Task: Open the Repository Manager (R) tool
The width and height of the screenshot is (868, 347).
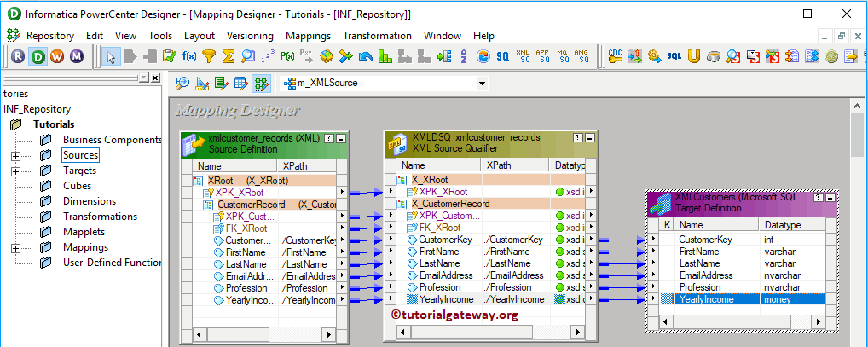Action: click(18, 56)
